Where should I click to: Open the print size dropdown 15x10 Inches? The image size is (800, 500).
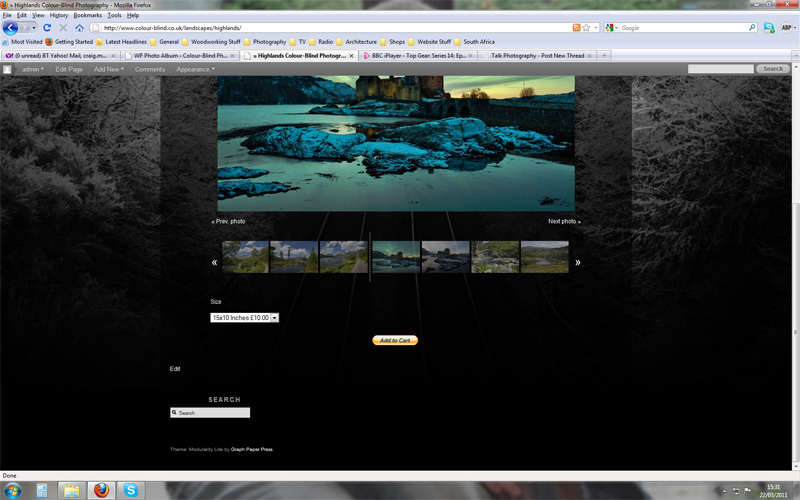pyautogui.click(x=244, y=317)
